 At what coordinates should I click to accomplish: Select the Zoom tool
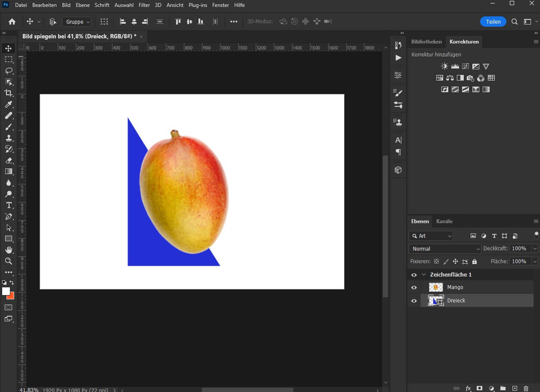pyautogui.click(x=9, y=261)
